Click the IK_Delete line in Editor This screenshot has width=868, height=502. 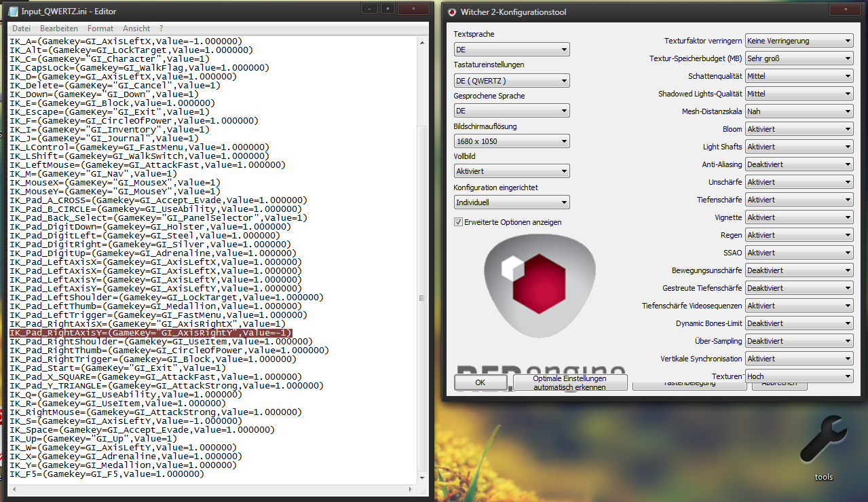pyautogui.click(x=115, y=86)
